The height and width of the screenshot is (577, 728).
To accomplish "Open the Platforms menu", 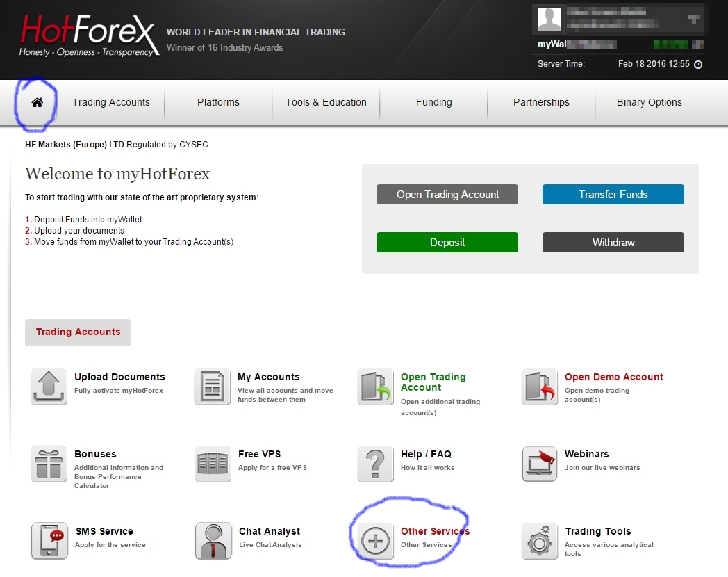I will (218, 102).
